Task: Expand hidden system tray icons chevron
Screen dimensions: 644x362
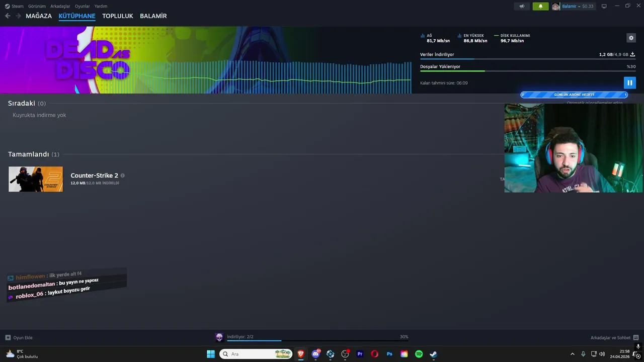Action: (x=572, y=354)
